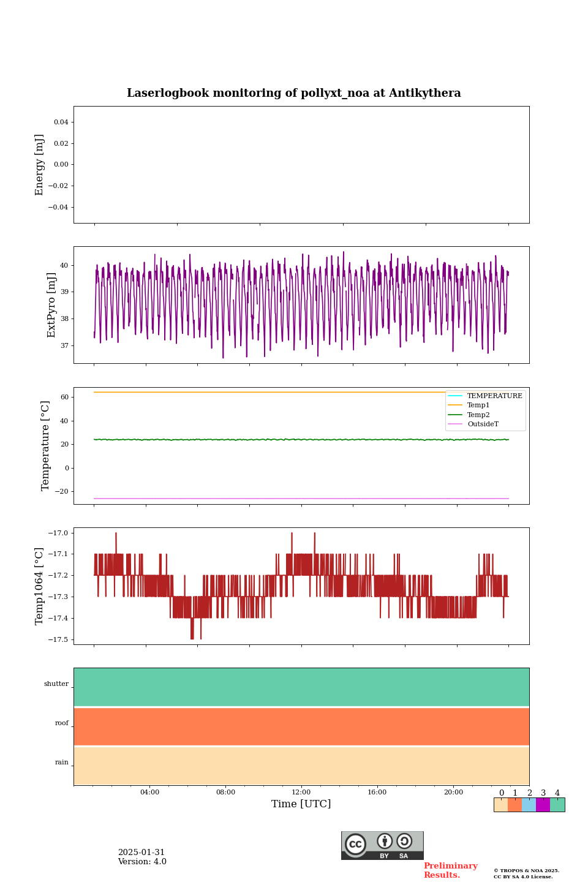Click the green shutter status bar
Viewport: 588px width, 882px height.
pos(301,687)
